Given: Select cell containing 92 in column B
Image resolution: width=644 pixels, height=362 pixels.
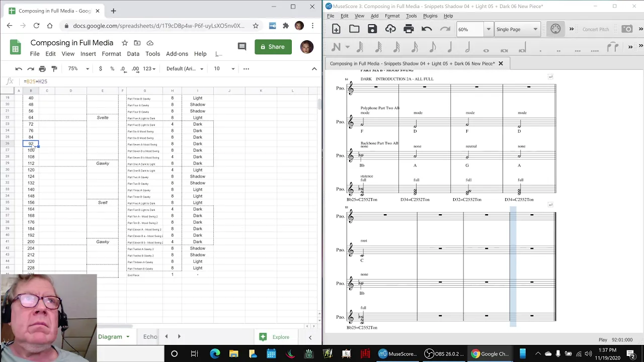Looking at the screenshot, I should (31, 144).
